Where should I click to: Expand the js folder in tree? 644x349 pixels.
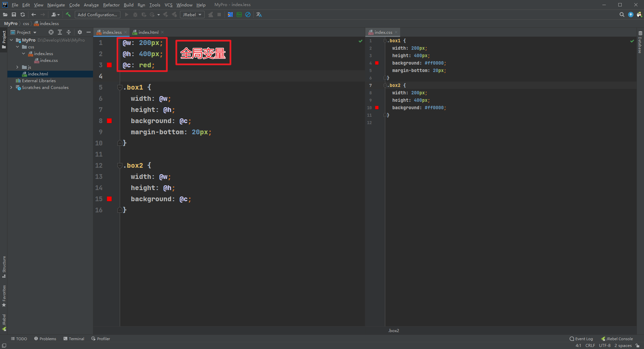18,67
